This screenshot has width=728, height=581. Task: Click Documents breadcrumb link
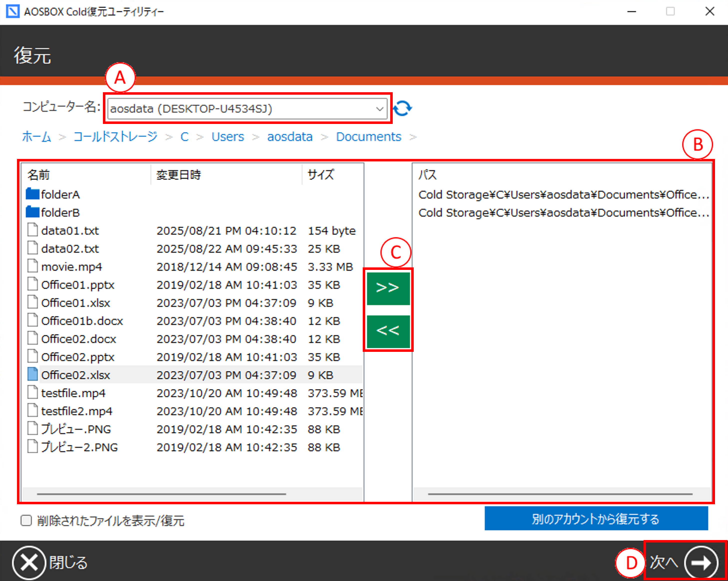(368, 137)
